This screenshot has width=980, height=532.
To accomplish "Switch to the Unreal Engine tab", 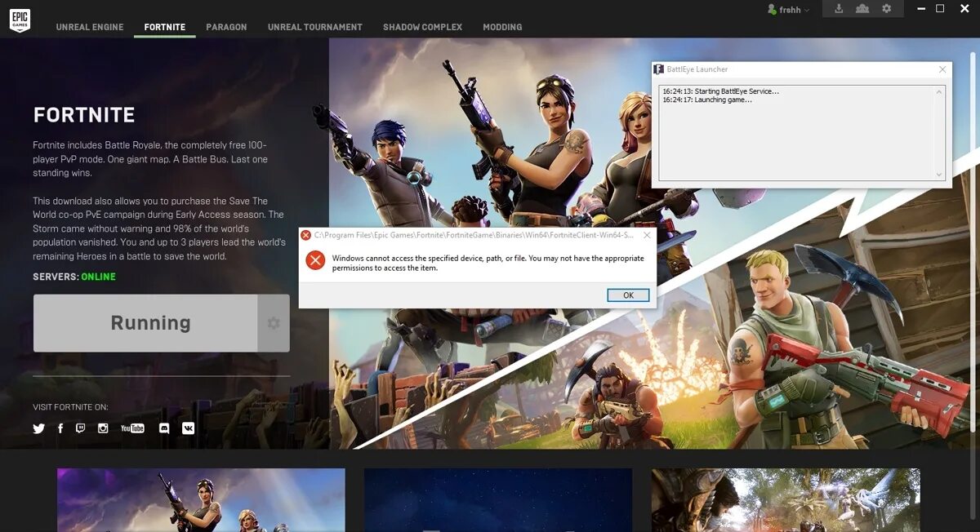I will coord(90,27).
